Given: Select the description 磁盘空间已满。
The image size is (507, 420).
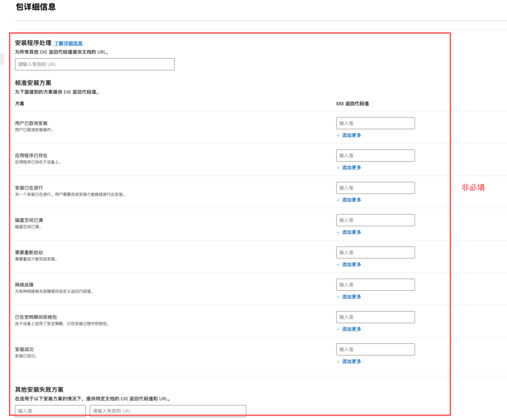Looking at the screenshot, I should coord(28,227).
